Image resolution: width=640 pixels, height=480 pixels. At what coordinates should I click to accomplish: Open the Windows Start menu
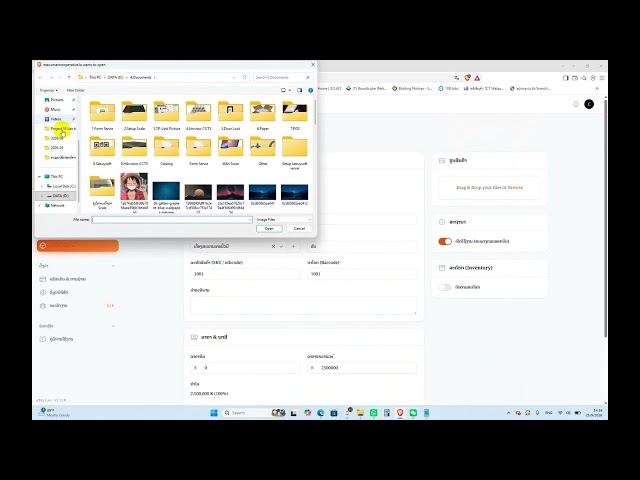point(214,413)
